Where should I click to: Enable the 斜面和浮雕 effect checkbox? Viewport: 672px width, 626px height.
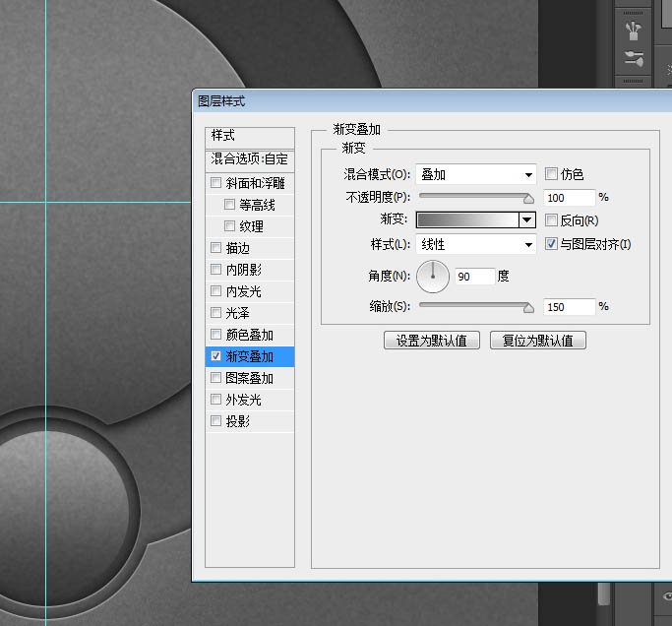pyautogui.click(x=216, y=183)
